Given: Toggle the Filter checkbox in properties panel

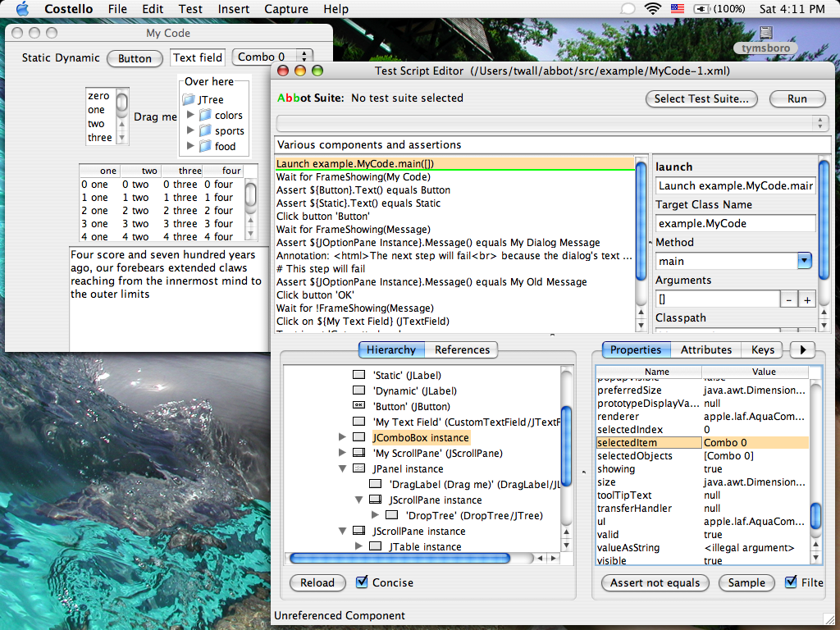Looking at the screenshot, I should (x=791, y=582).
